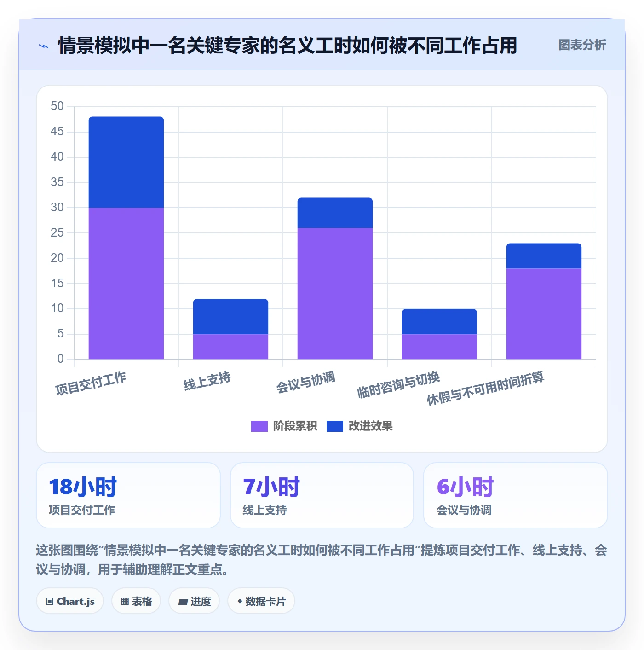Click blue segment of 临时咨询与切换 bar

pos(439,322)
